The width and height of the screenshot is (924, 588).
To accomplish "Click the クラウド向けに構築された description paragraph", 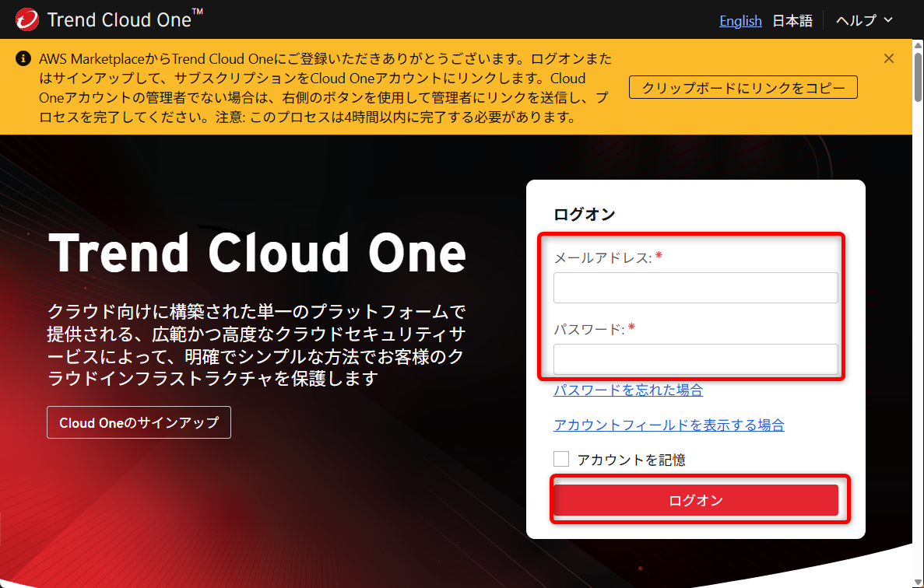I will [256, 345].
